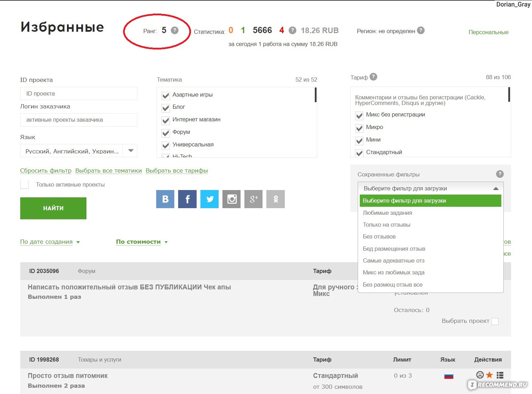Open По дате создания sort arrow
The image size is (532, 394).
[x=78, y=242]
